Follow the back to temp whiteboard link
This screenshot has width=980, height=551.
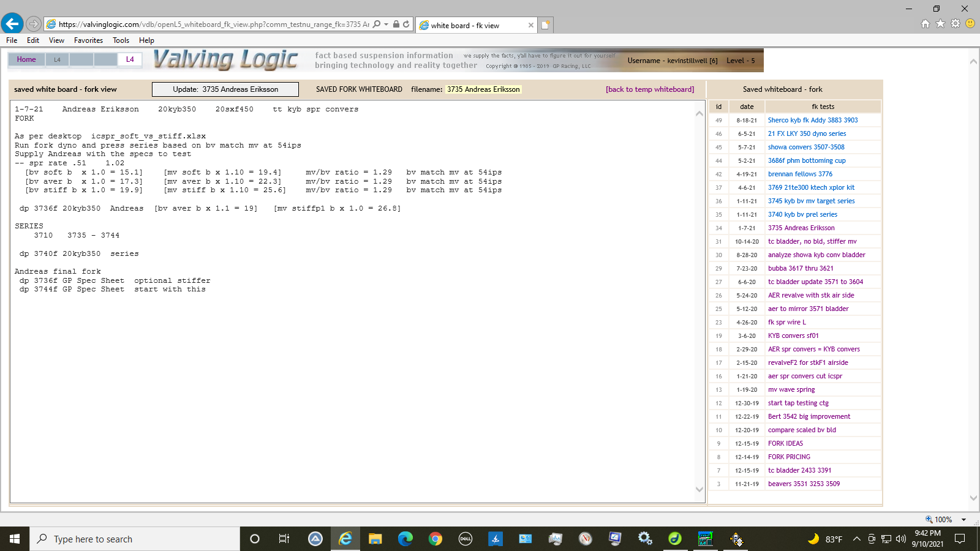coord(650,89)
